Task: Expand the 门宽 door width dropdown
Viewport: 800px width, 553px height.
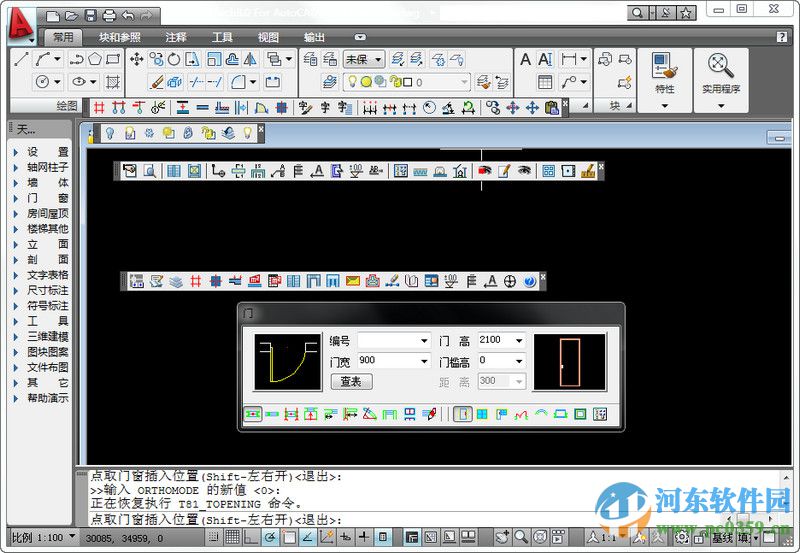Action: click(x=424, y=361)
